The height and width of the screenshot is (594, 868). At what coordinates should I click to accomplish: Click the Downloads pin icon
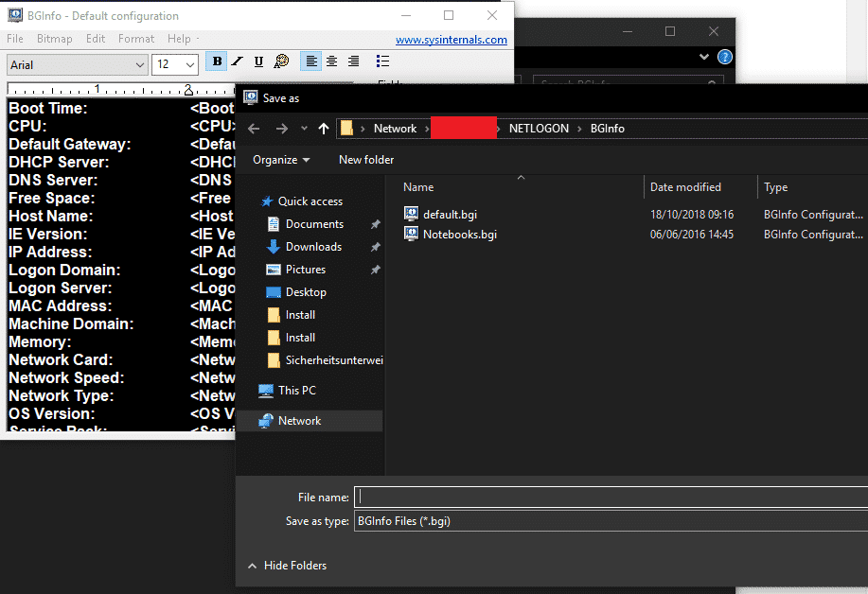coord(376,247)
